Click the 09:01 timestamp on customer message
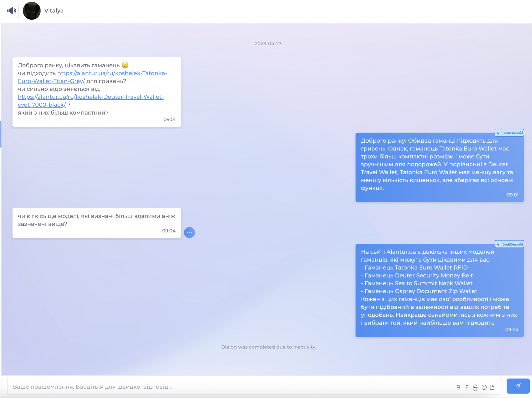 pos(169,120)
